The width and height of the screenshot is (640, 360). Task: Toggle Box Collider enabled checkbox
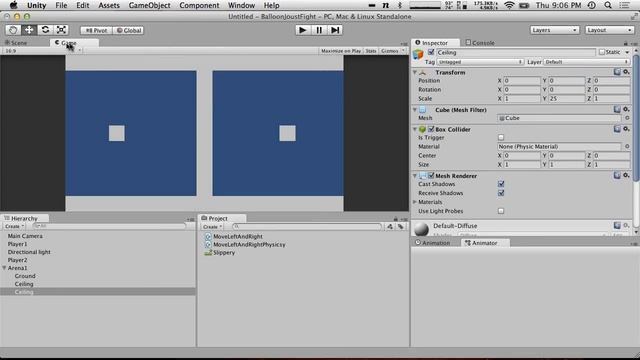click(x=431, y=129)
